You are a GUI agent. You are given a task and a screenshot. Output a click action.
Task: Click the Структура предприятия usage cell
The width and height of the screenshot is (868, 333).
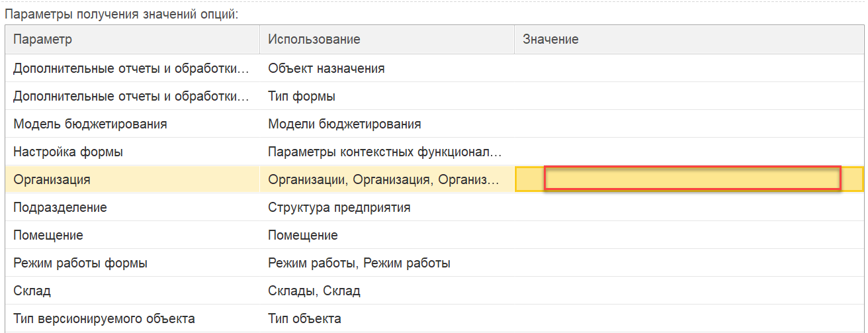click(387, 207)
